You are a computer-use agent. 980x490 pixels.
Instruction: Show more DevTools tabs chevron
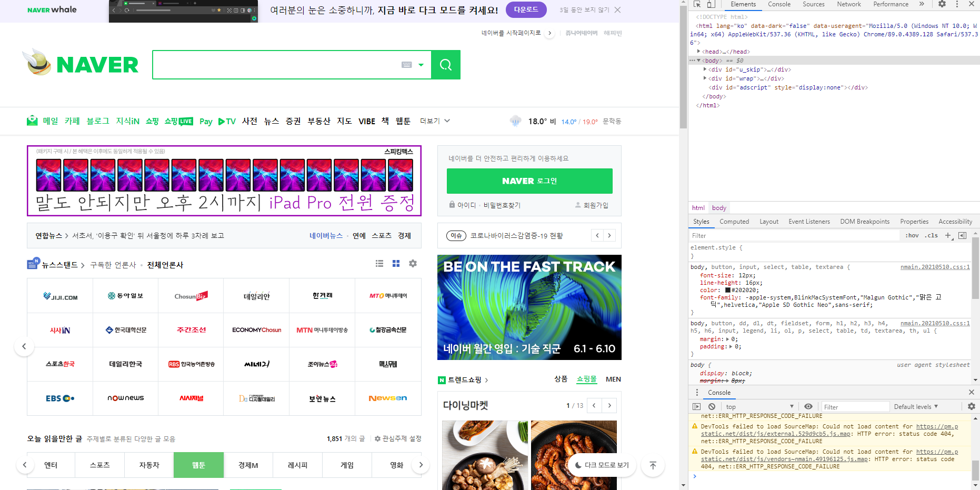click(922, 4)
